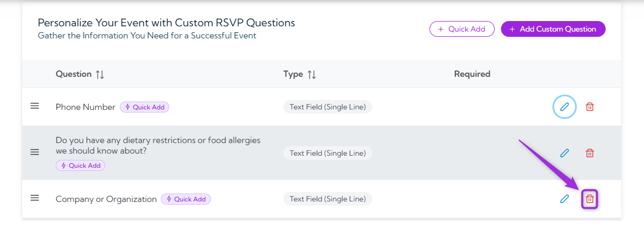Click Text Field type chip for Company row

328,199
